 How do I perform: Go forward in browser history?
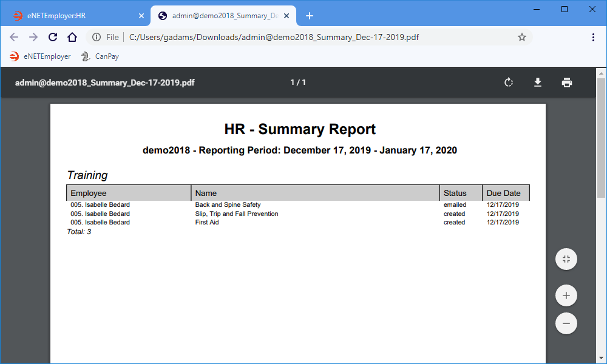pyautogui.click(x=33, y=37)
